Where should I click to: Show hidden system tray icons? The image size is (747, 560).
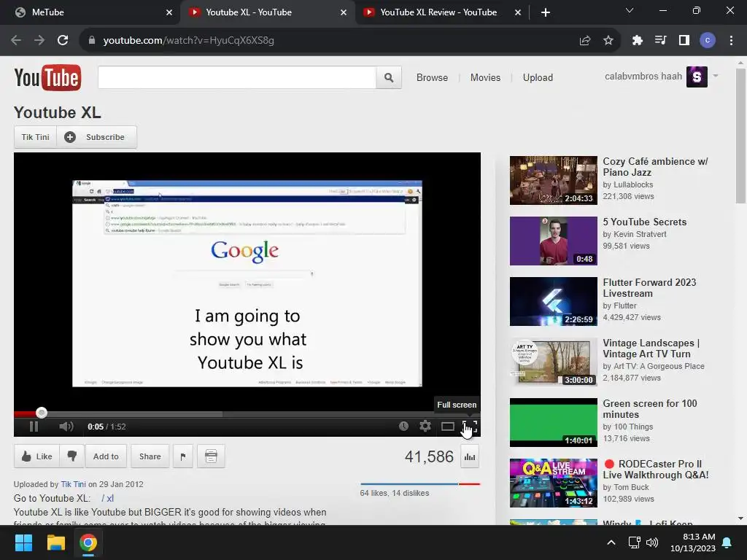(x=611, y=542)
